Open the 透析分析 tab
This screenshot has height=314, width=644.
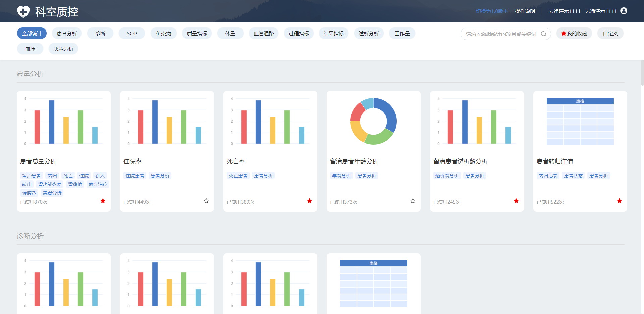point(369,34)
